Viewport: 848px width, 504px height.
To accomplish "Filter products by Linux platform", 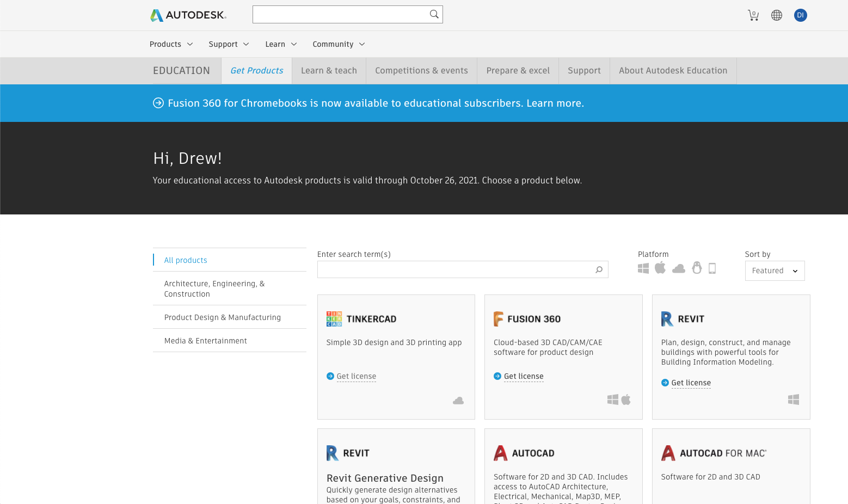I will (697, 267).
